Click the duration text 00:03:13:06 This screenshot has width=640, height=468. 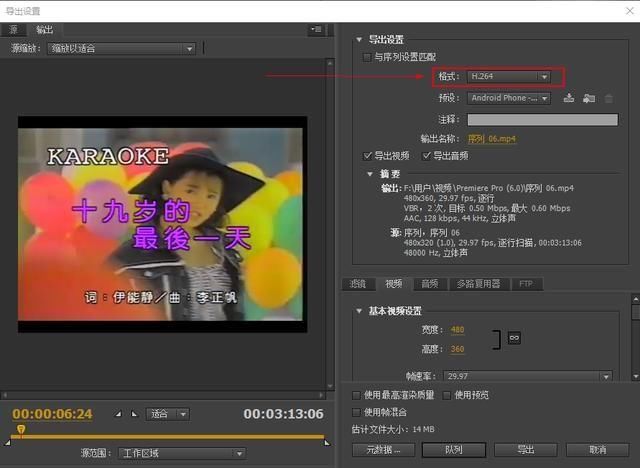pyautogui.click(x=283, y=414)
